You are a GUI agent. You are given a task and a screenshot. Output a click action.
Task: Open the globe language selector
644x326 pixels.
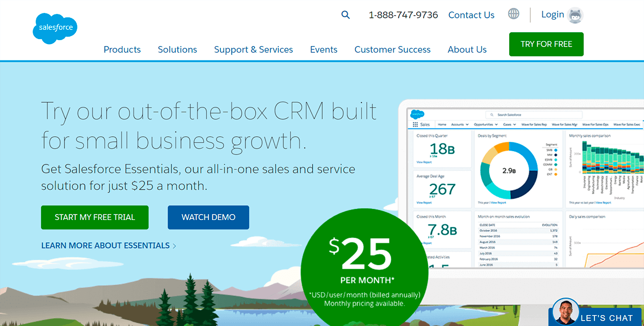[x=514, y=14]
